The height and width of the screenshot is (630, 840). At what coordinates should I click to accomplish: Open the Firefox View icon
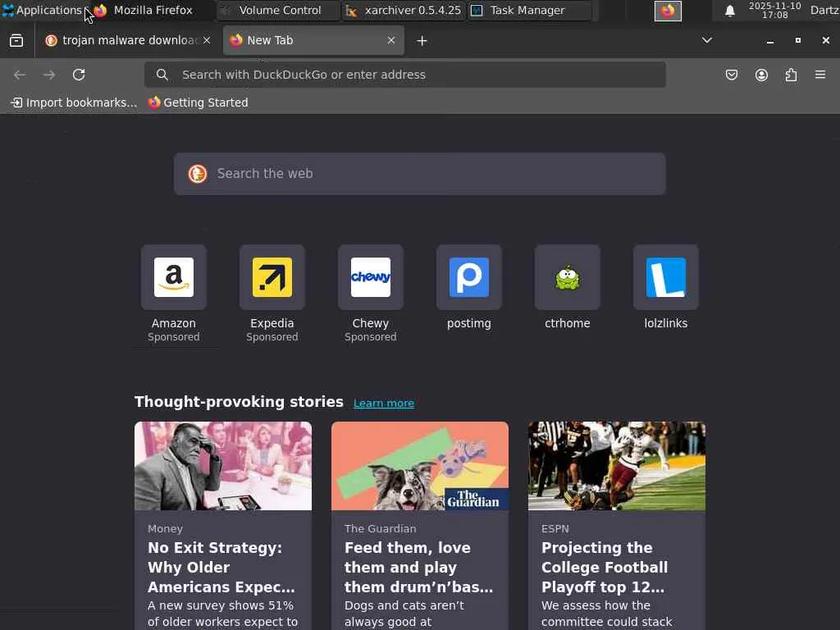pos(16,41)
